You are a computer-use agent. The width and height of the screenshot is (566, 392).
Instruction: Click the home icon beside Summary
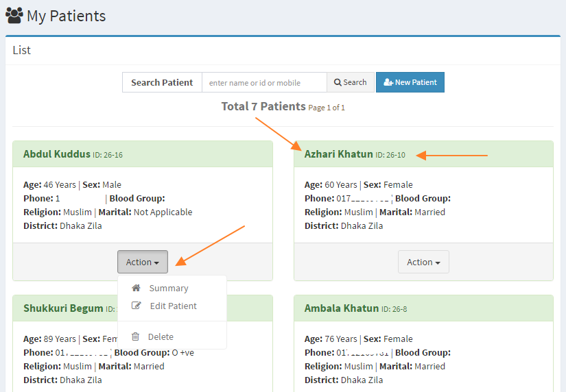[x=136, y=289]
